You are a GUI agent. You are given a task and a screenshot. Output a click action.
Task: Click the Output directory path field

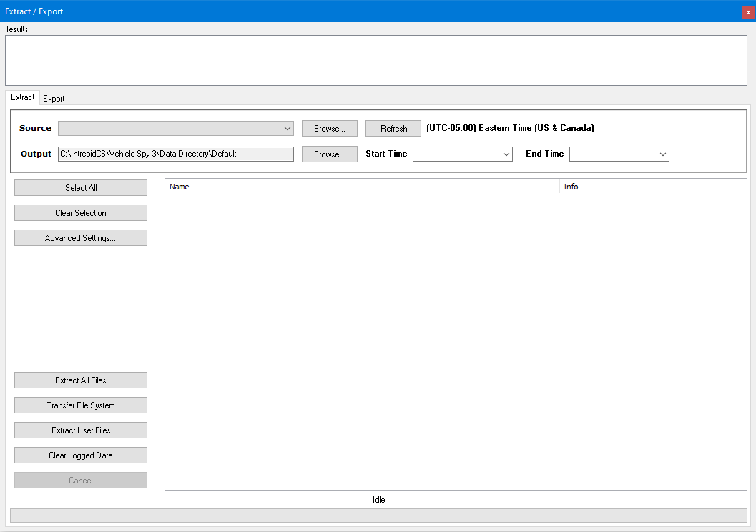click(175, 154)
